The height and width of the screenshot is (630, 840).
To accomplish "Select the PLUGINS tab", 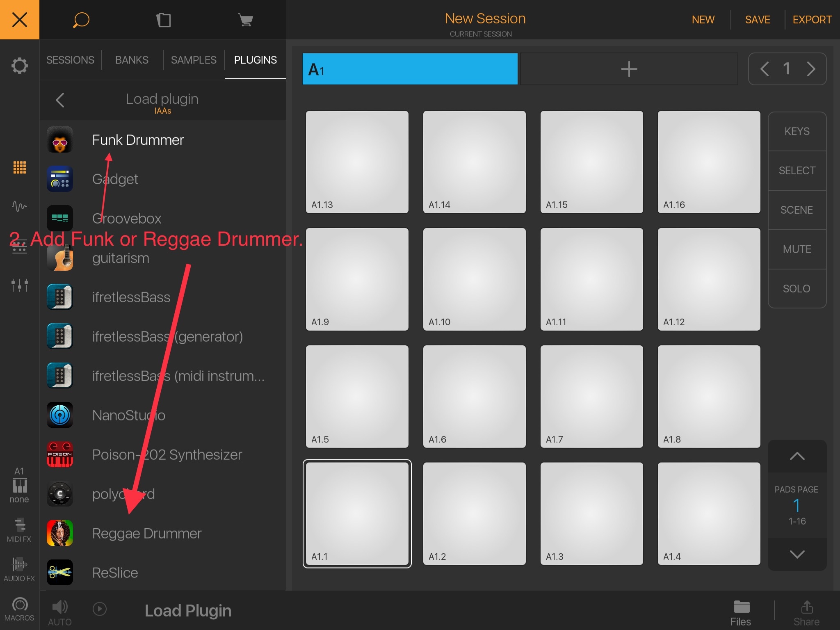I will coord(255,60).
